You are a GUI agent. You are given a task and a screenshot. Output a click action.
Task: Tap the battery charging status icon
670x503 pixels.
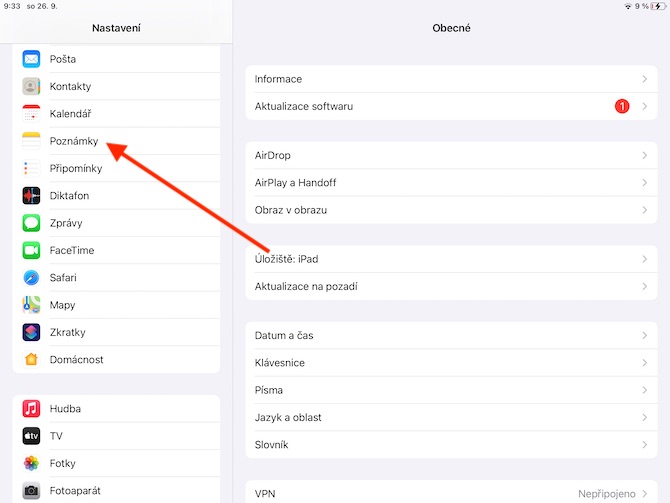(658, 6)
